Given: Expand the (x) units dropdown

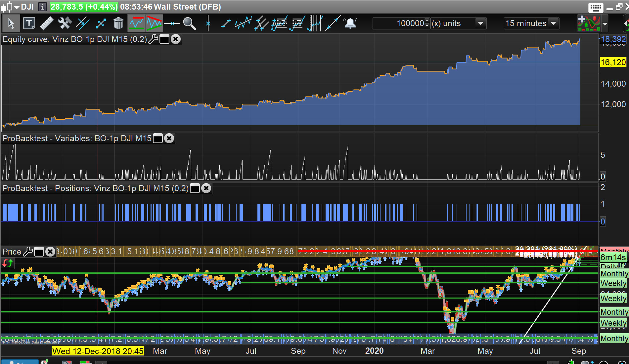Looking at the screenshot, I should pyautogui.click(x=480, y=23).
